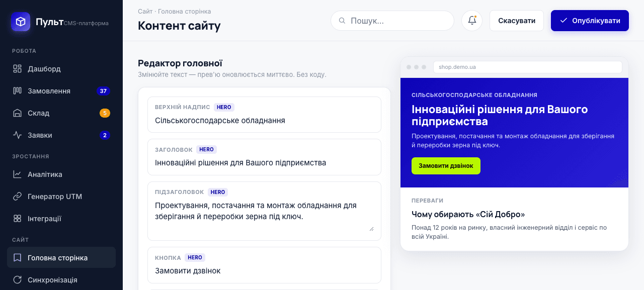The height and width of the screenshot is (290, 644).
Task: Click preview text Понад 12 років на ринку
Action: coord(509,232)
